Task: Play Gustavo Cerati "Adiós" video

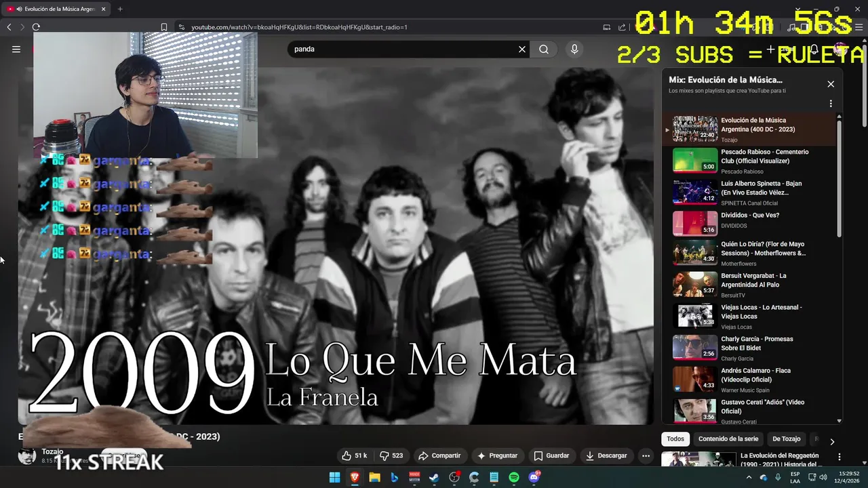Action: (749, 411)
